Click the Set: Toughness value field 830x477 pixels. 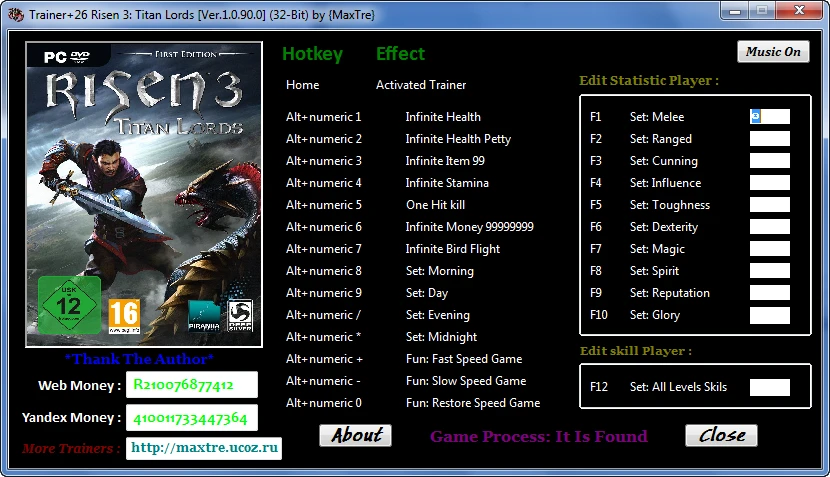tap(770, 204)
